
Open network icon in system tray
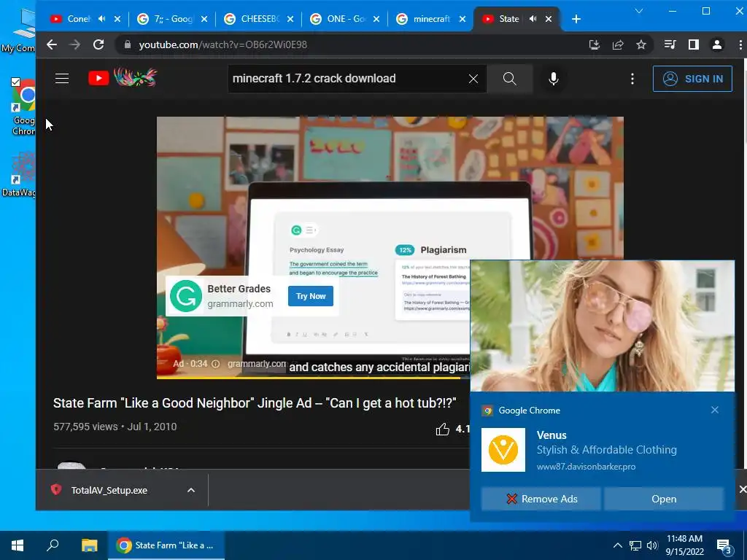635,545
